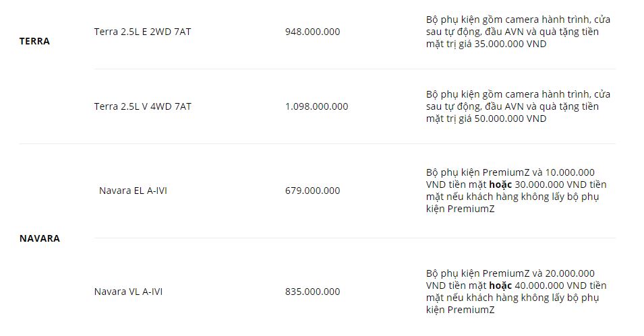Screen dimensions: 644x336
Task: Click the 948.000.000 price
Action: (312, 32)
